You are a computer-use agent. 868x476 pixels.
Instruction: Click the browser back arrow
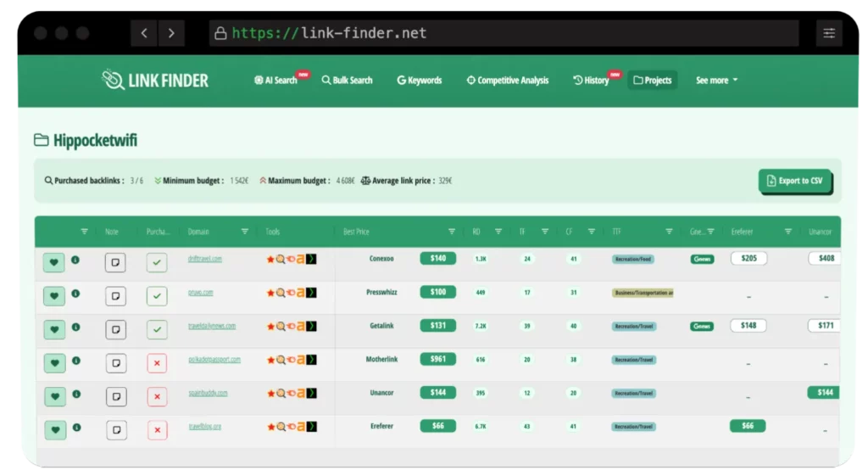(x=144, y=33)
